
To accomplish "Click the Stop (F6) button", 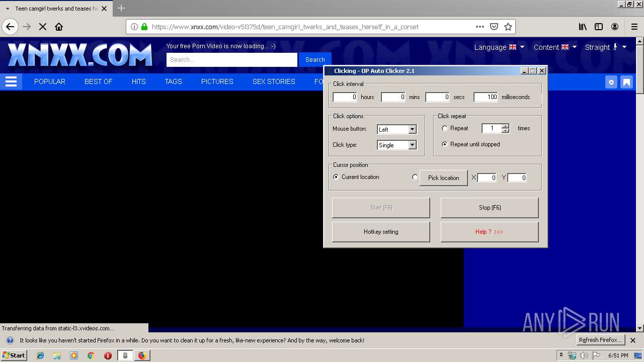I will pyautogui.click(x=490, y=208).
